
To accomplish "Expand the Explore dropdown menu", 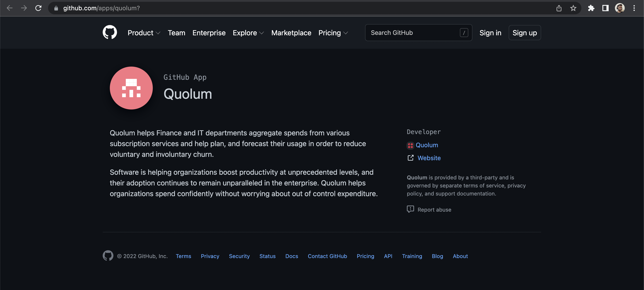I will coord(248,33).
